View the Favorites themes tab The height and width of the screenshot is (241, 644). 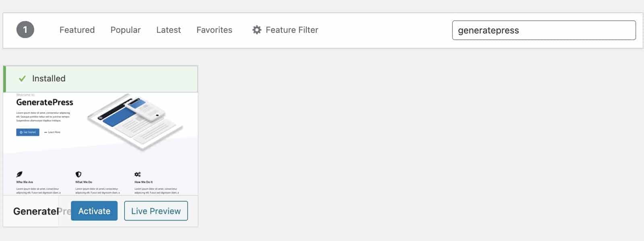214,30
